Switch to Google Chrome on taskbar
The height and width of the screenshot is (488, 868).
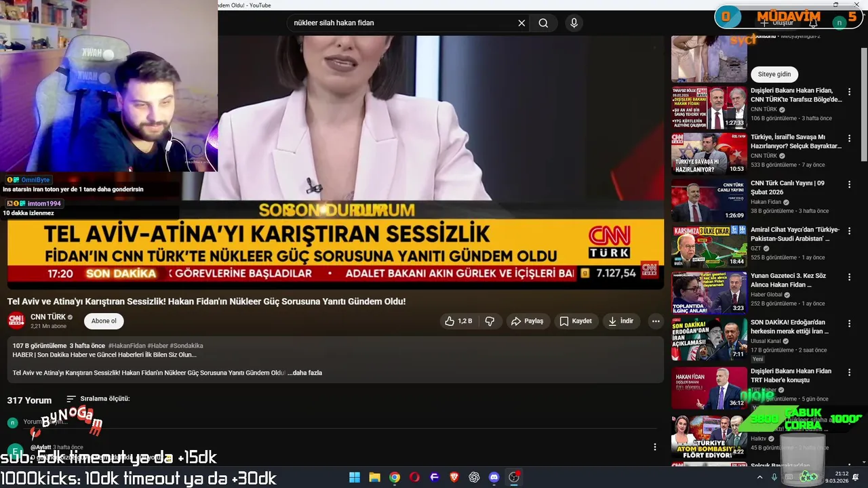pos(395,477)
